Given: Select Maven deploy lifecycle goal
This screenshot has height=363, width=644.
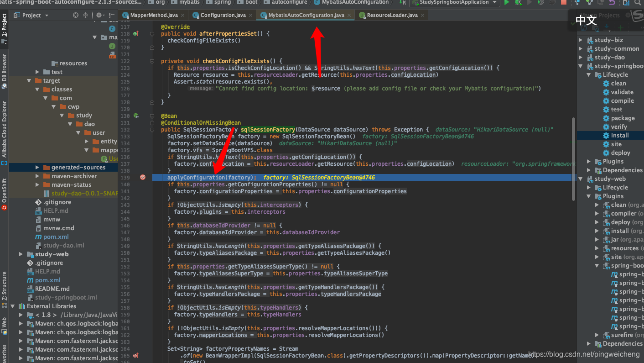Looking at the screenshot, I should point(621,153).
